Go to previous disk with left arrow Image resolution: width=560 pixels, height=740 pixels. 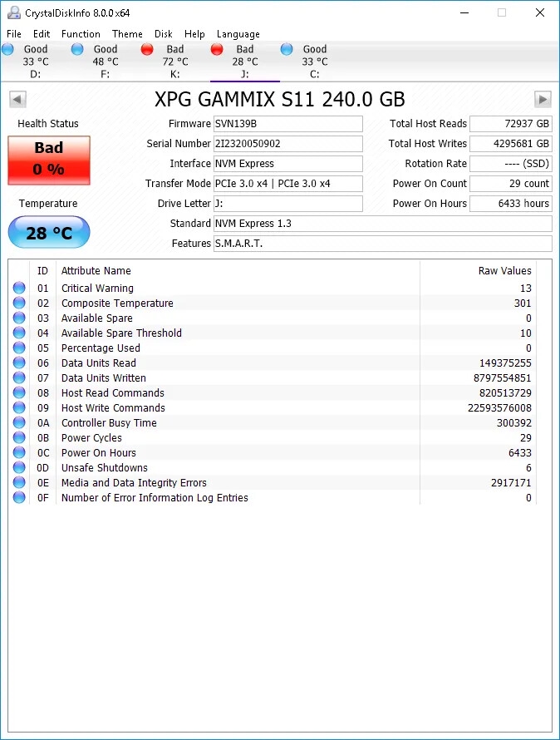18,100
